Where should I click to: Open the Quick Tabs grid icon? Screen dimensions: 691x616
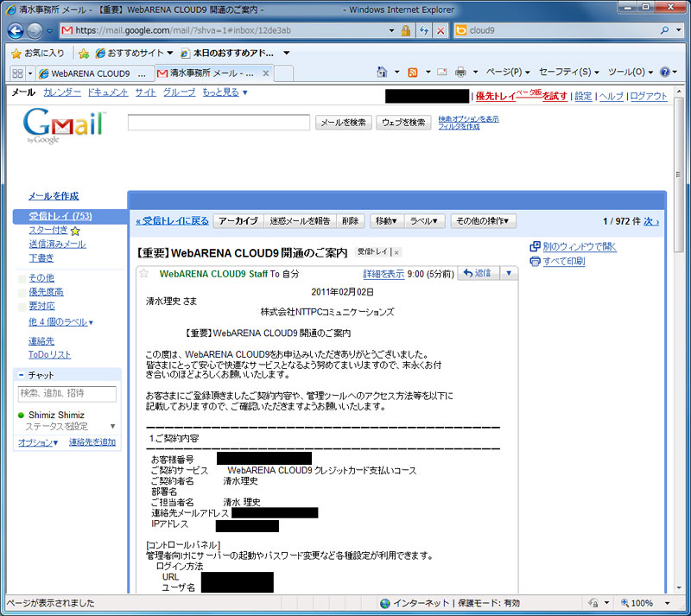pos(17,73)
